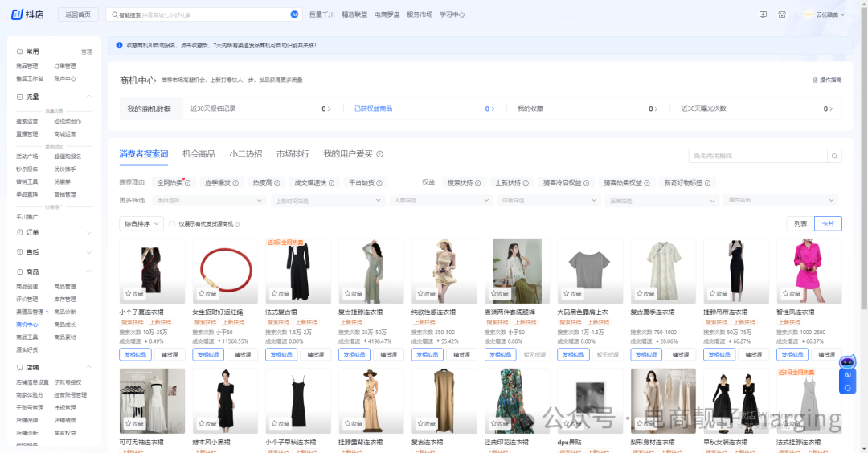Collapse the 流量 sidebar section

pyautogui.click(x=88, y=96)
